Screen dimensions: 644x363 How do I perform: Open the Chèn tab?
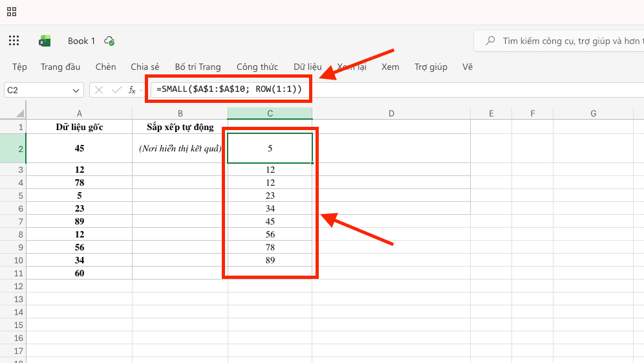[x=105, y=67]
